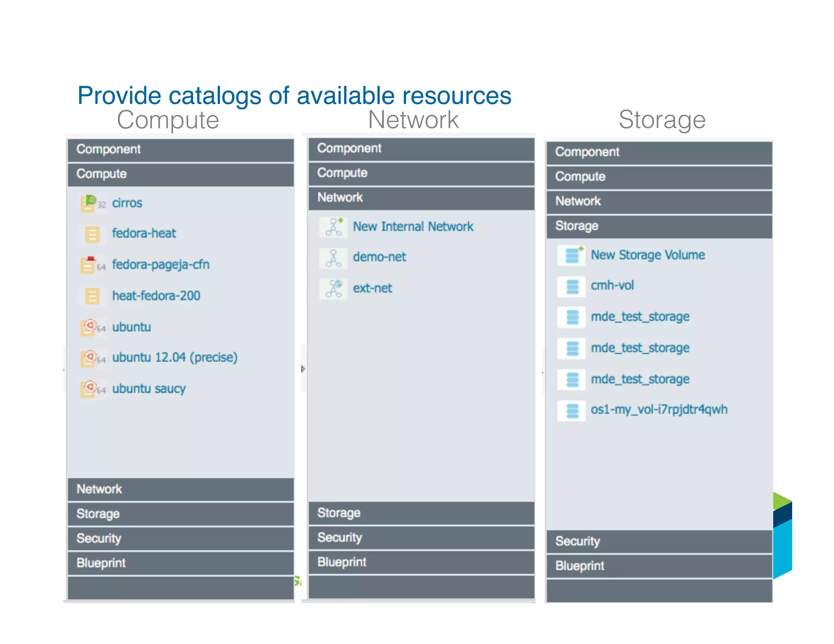The image size is (834, 644).
Task: Expand Storage section in the Compute panel
Action: click(x=181, y=514)
